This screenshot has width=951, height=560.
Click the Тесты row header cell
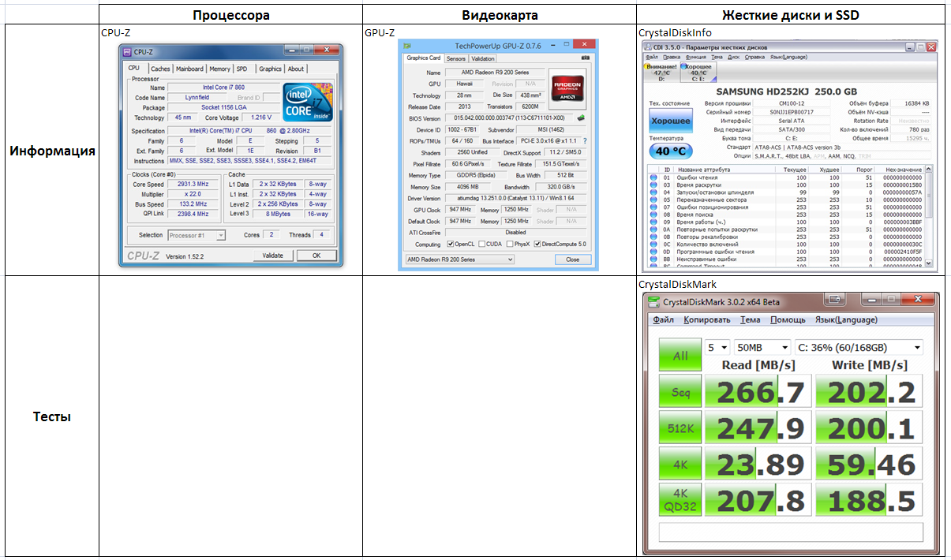tap(52, 416)
